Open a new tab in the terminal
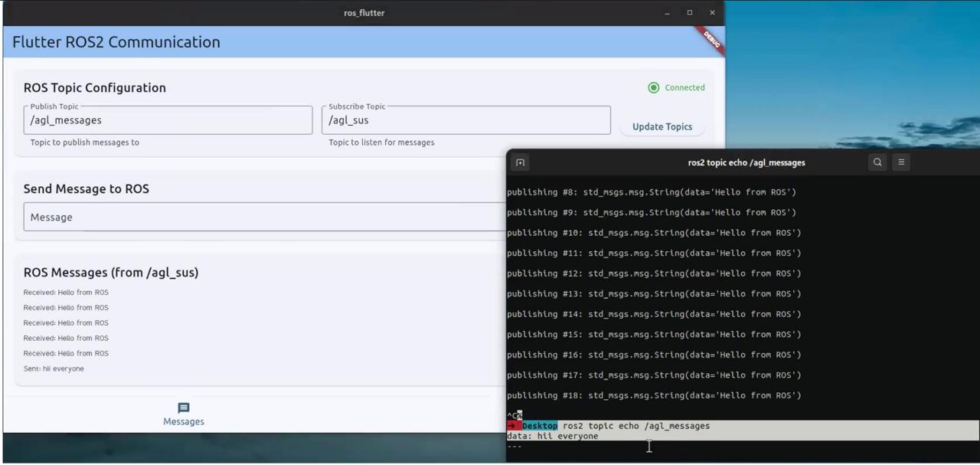Viewport: 980px width, 465px height. pos(521,162)
